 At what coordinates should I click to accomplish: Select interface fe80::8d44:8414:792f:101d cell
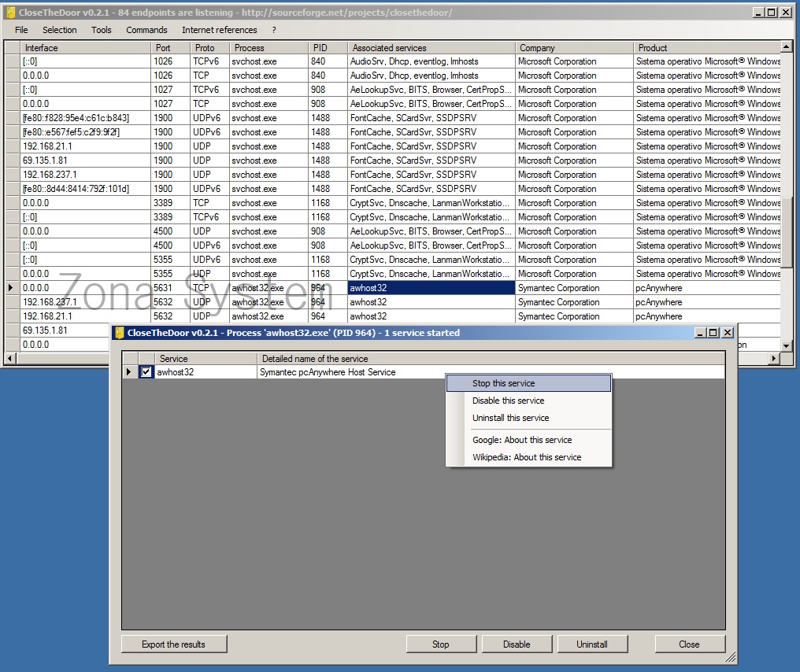[85, 189]
